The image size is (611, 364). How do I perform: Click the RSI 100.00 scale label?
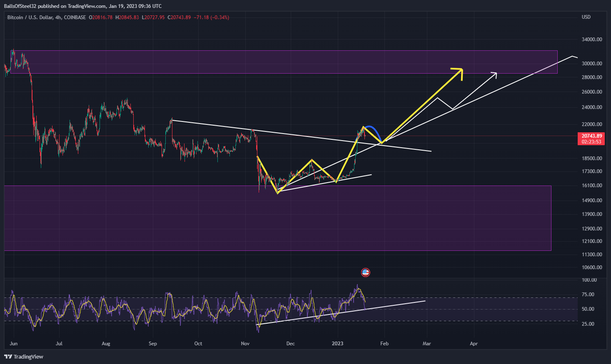click(x=589, y=280)
